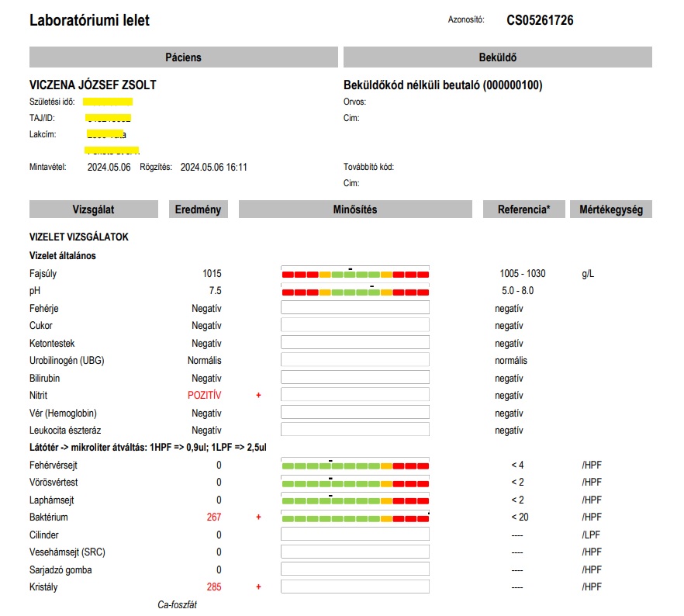
Task: Click the empty rating box for Fehérje
Action: [x=354, y=308]
